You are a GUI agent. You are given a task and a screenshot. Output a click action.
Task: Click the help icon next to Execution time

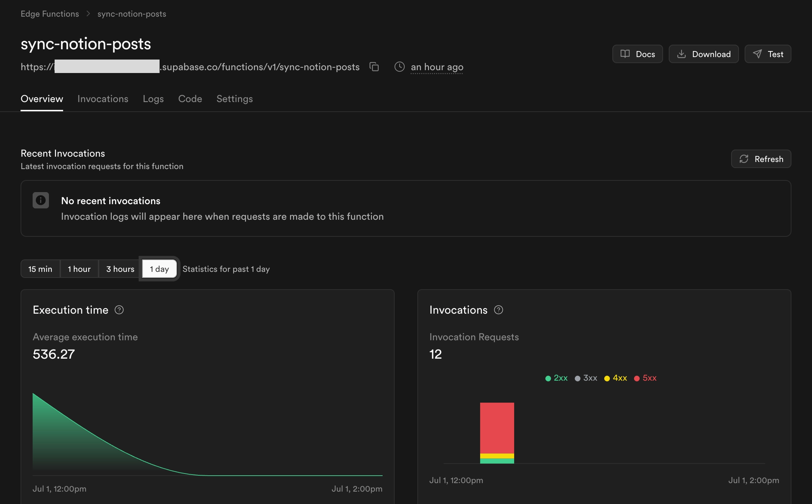[x=119, y=310]
